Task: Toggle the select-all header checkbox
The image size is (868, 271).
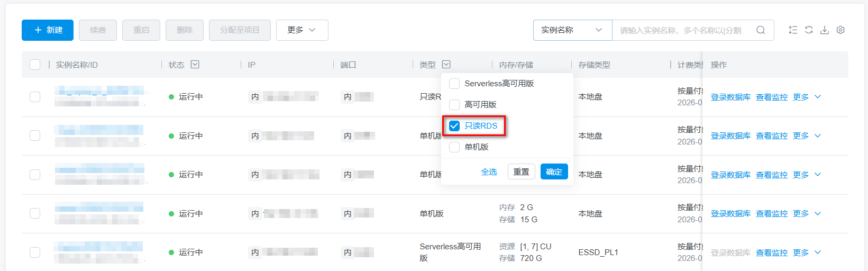Action: [x=35, y=65]
